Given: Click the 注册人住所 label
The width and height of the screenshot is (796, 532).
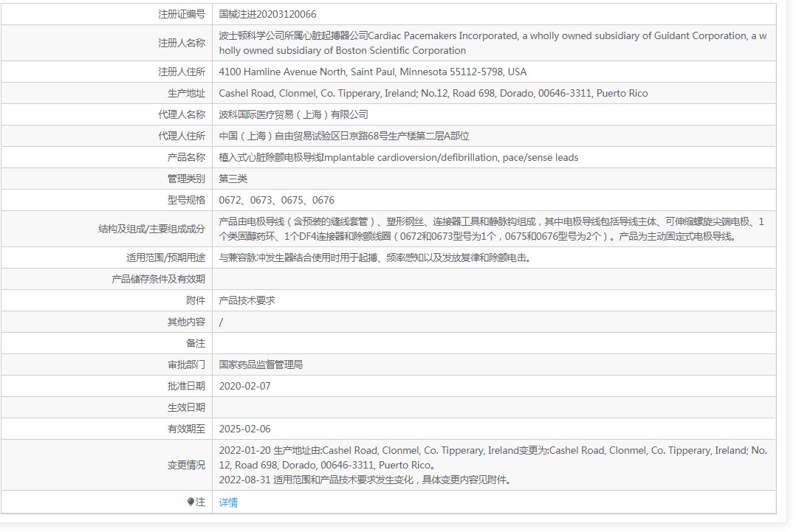Looking at the screenshot, I should [x=182, y=72].
